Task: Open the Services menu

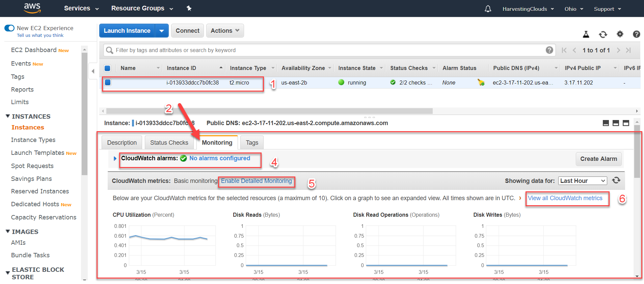Action: pyautogui.click(x=81, y=8)
